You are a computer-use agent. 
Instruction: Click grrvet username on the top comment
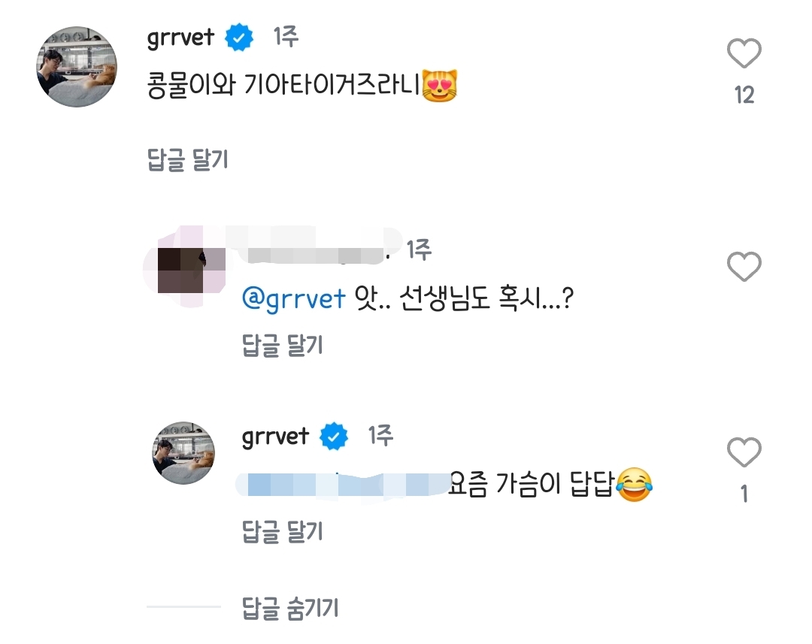pyautogui.click(x=181, y=38)
